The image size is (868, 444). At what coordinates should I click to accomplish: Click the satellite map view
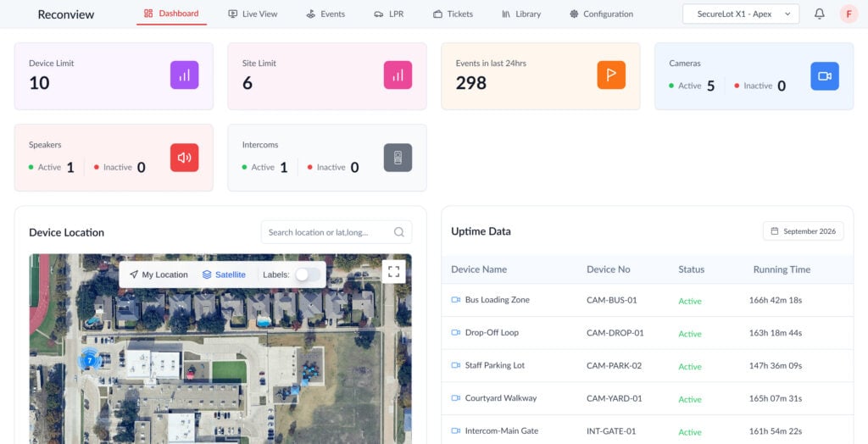pos(220,349)
